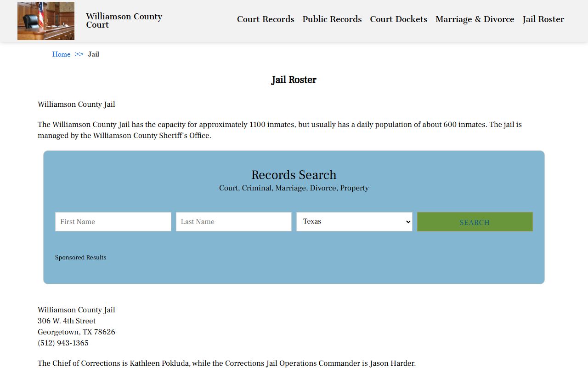Screen dimensions: 588x368
Task: Click the Sponsored Results label
Action: 81,258
